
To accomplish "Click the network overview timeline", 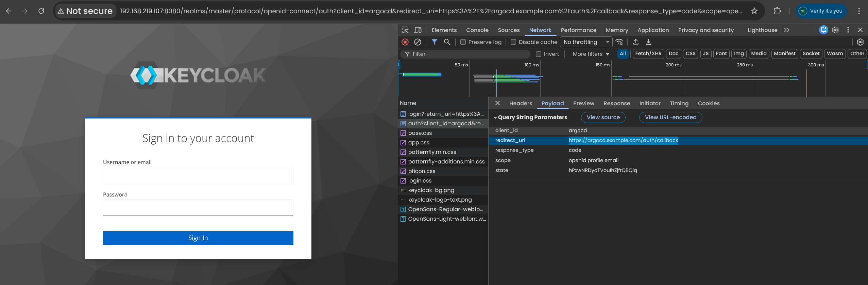I will click(x=633, y=79).
